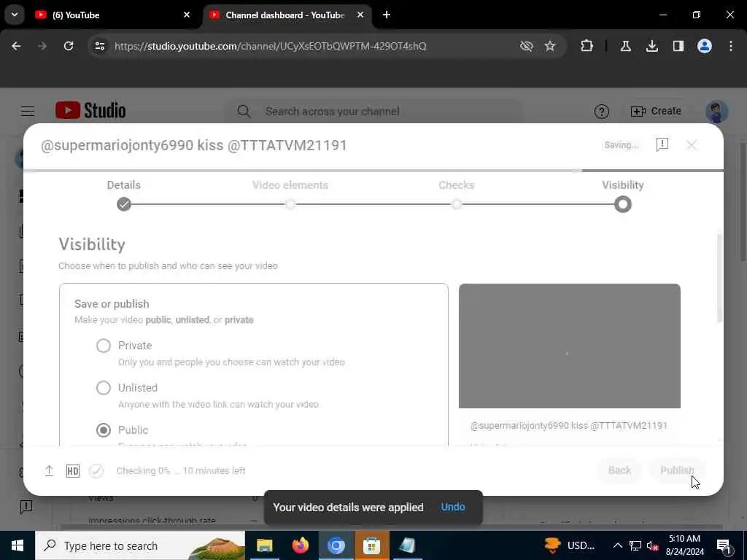Image resolution: width=747 pixels, height=560 pixels.
Task: Open the tab search dropdown arrow
Action: (x=15, y=15)
